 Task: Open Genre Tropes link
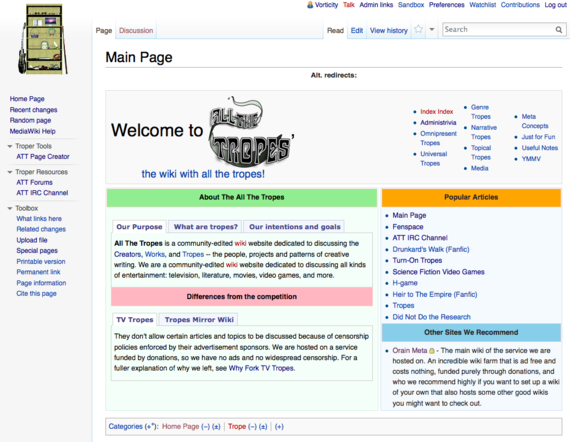pyautogui.click(x=481, y=112)
